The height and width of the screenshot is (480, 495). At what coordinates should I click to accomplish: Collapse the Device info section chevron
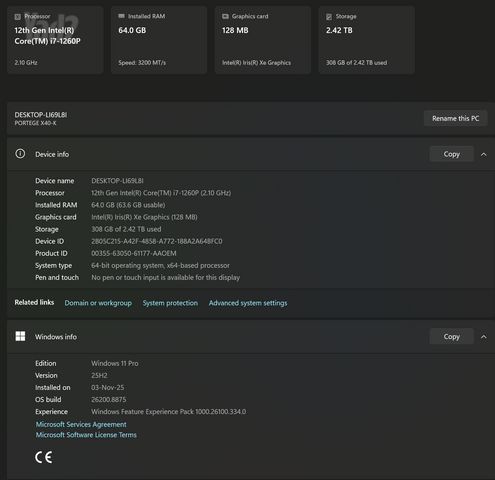pos(484,154)
